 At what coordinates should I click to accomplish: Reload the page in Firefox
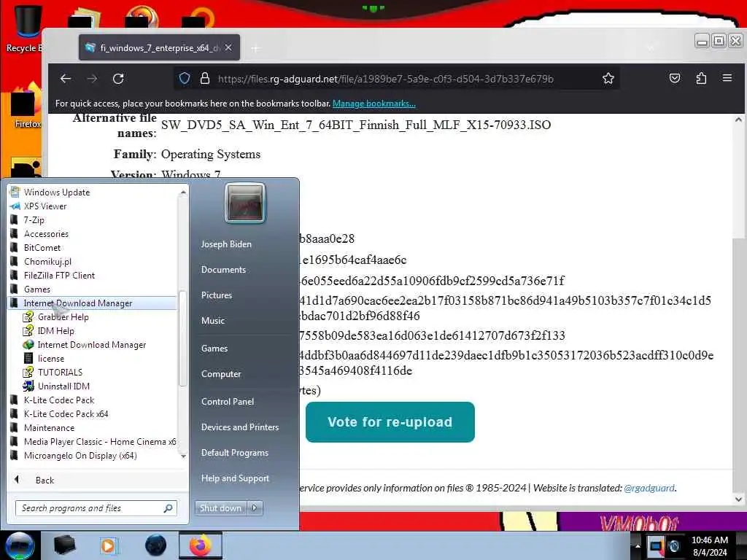[118, 79]
